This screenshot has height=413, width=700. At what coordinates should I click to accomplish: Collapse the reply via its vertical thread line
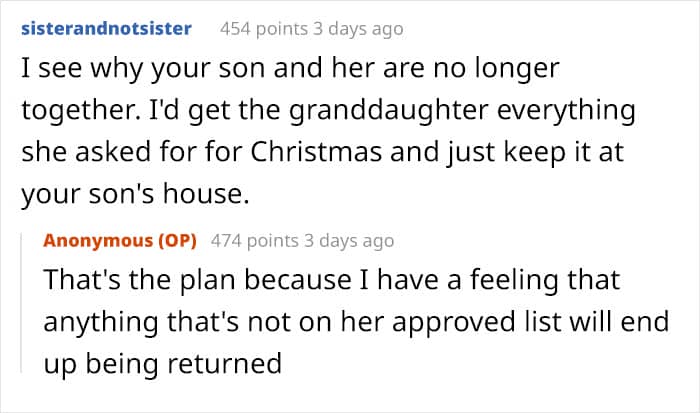pyautogui.click(x=31, y=310)
